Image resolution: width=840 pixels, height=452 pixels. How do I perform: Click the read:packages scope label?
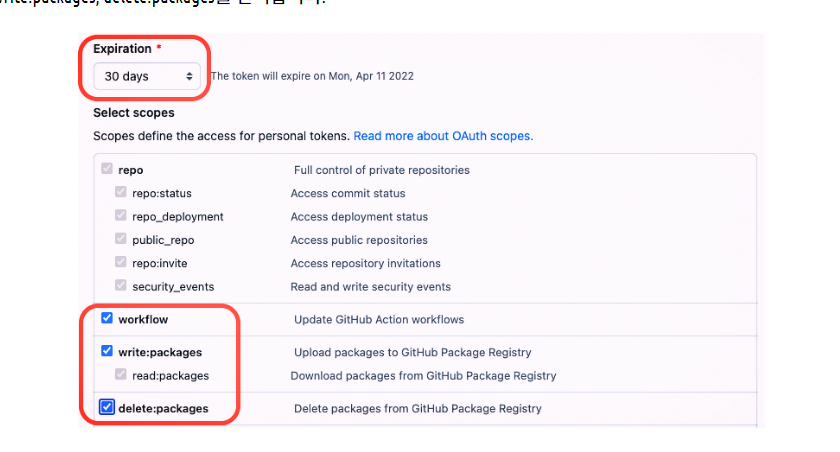pos(171,376)
